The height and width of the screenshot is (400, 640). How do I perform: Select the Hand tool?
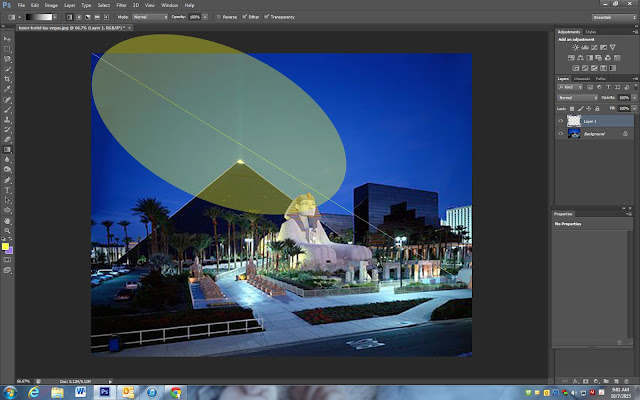[7, 221]
